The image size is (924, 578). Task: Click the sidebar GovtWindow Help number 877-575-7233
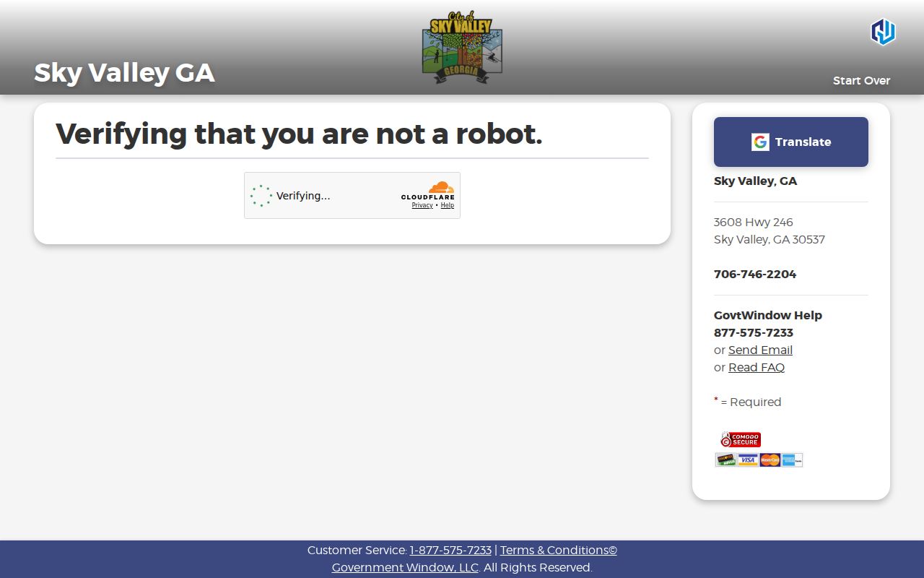pos(754,333)
